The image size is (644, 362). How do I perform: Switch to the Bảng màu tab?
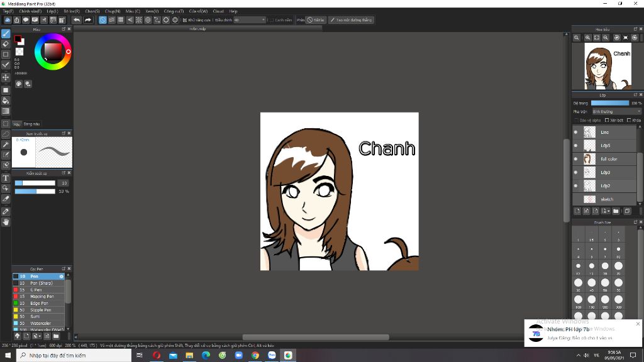[31, 124]
